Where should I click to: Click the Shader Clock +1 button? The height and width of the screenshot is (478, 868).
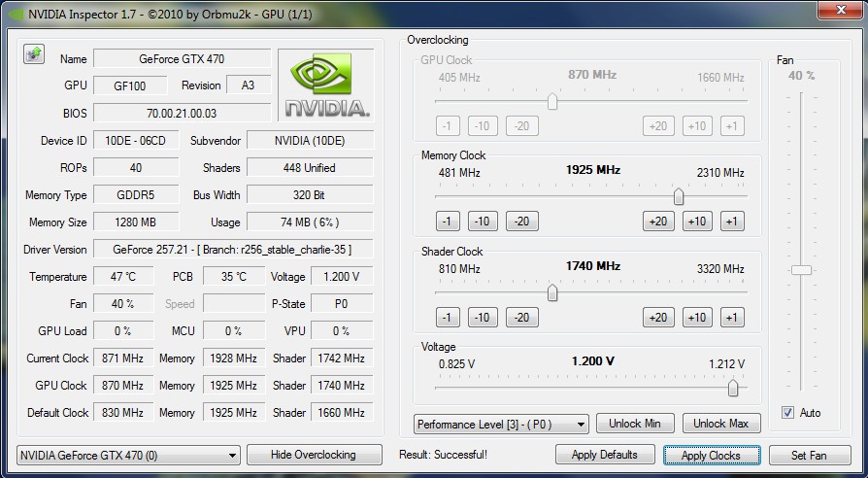[x=732, y=318]
